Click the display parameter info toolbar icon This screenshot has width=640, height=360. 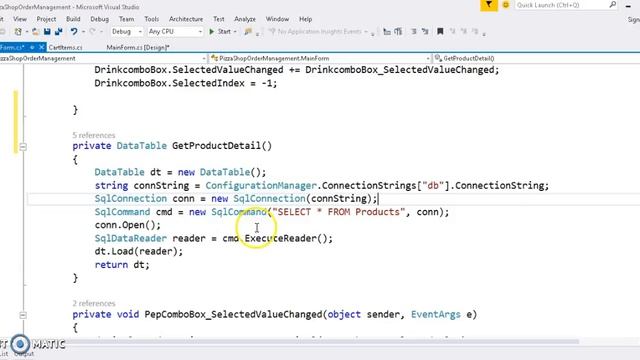pos(398,31)
